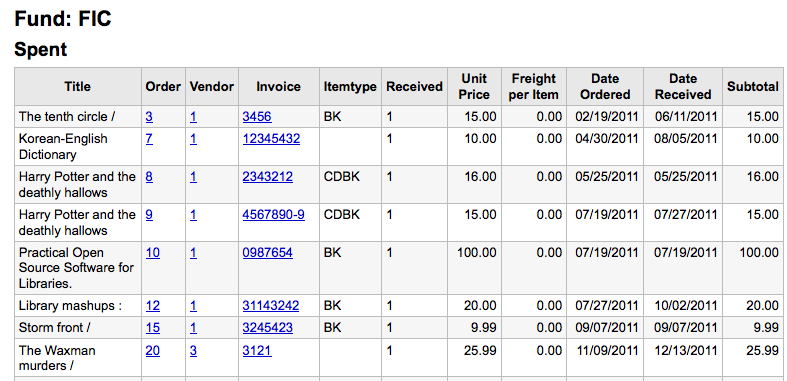Open invoice 2343212 link
The height and width of the screenshot is (381, 787).
(x=268, y=177)
